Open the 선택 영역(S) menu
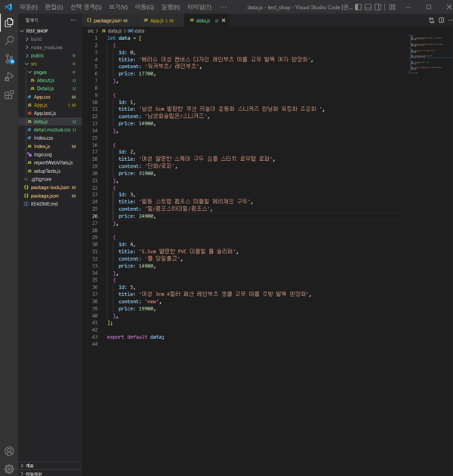Screen dimensions: 453x476 coord(86,7)
